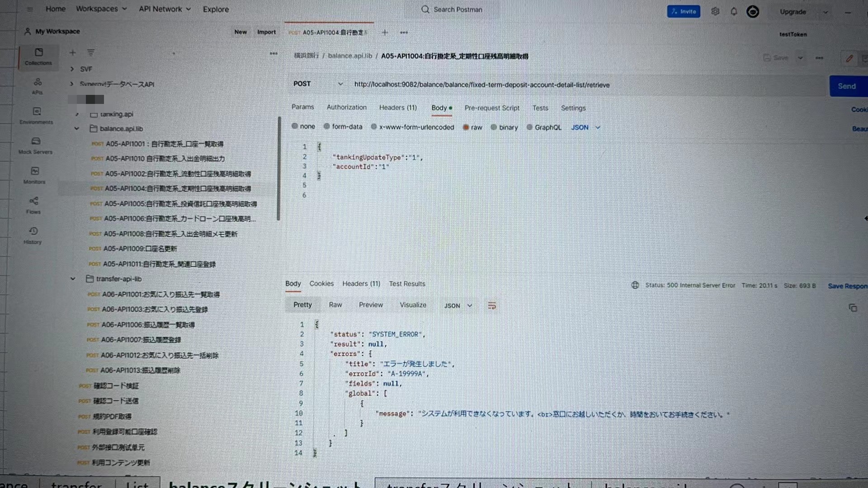Screen dimensions: 868x488
Task: Select the x-www-form-urlencoded body radio
Action: [374, 127]
